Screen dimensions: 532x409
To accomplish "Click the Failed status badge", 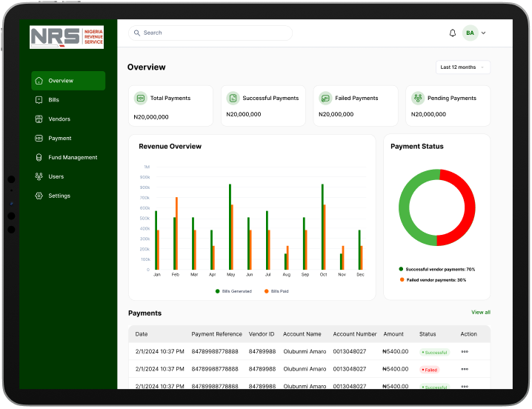I will (x=430, y=369).
